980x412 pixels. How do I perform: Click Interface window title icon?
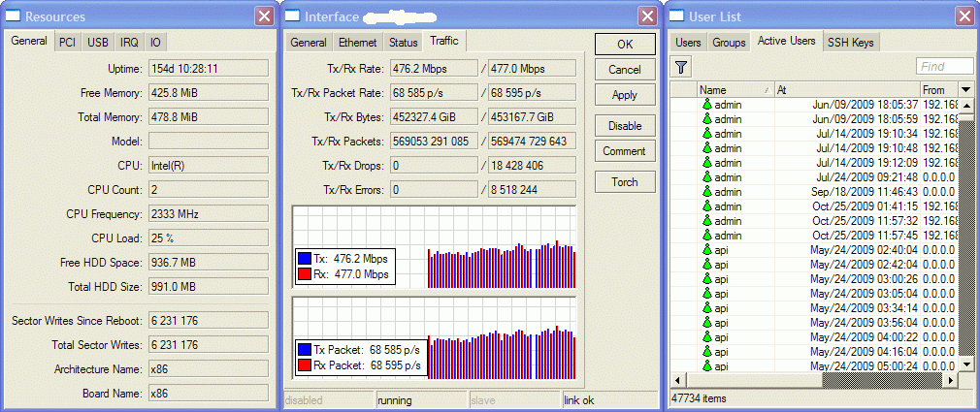click(x=294, y=16)
